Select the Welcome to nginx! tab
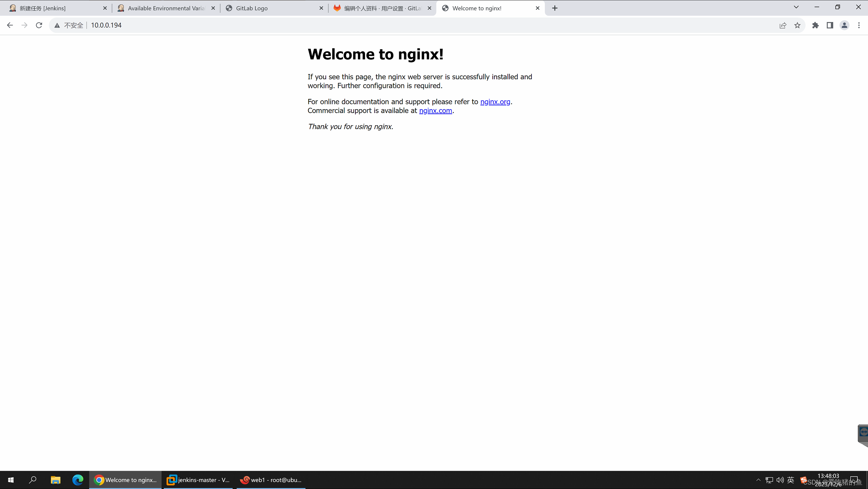Viewport: 868px width, 489px height. (490, 8)
